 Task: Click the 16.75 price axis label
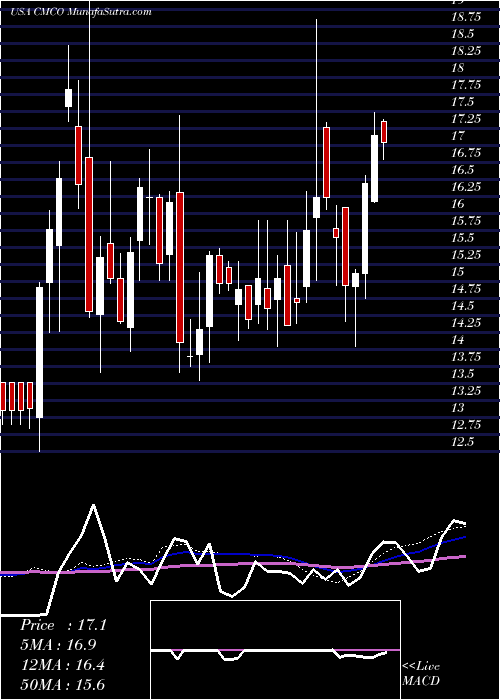467,153
